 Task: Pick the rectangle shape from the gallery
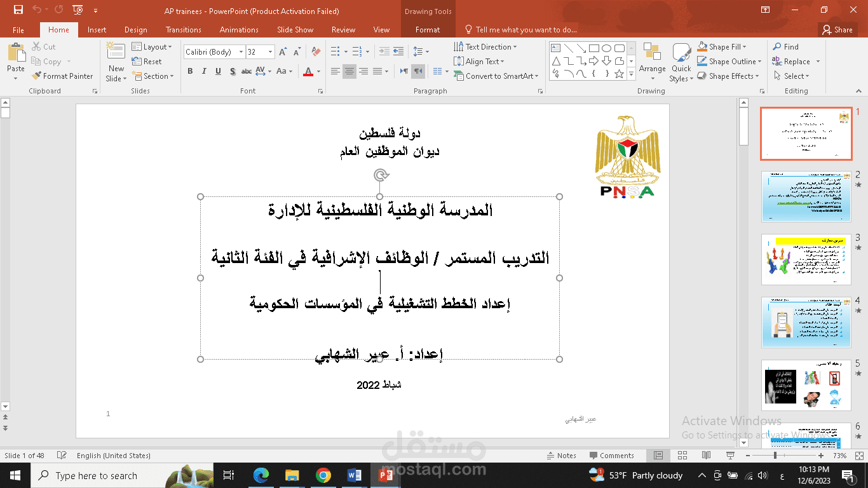(594, 48)
